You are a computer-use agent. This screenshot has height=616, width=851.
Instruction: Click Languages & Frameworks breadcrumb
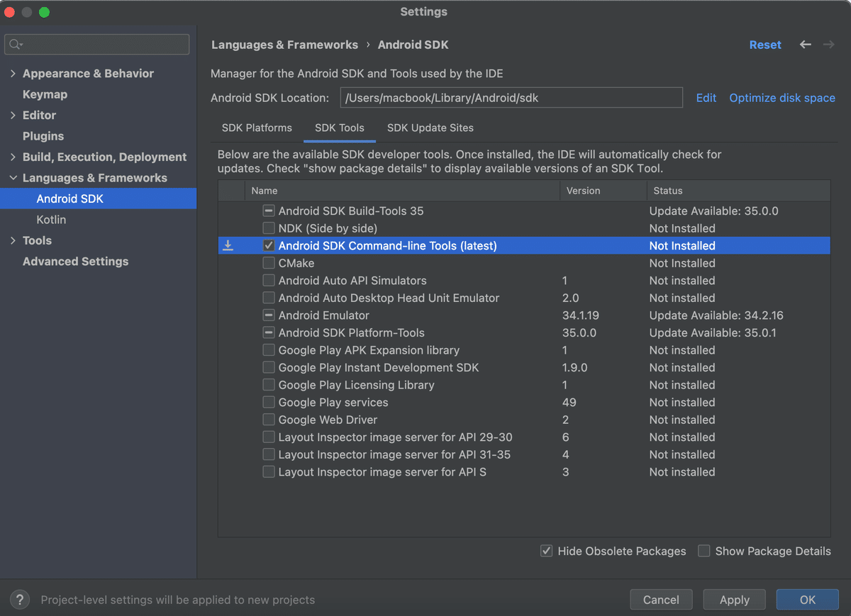(x=284, y=45)
